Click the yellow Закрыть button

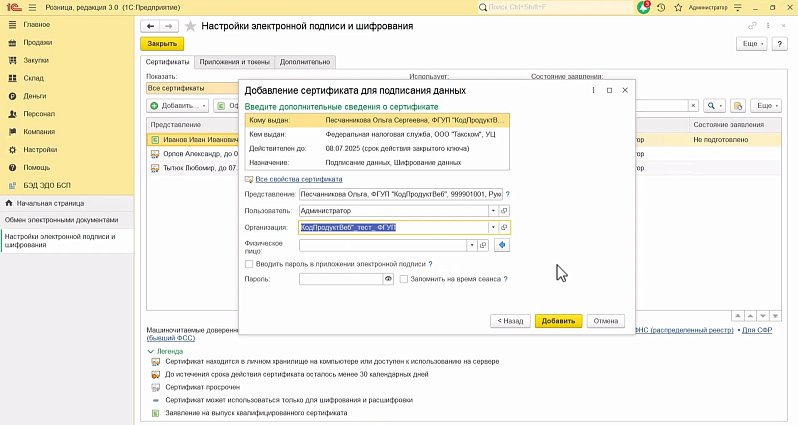click(162, 44)
